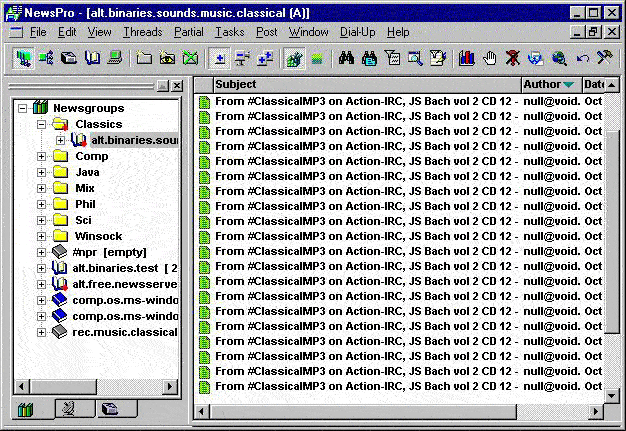626x431 pixels.
Task: Switch to the books newsgroups panel tab
Action: point(26,409)
